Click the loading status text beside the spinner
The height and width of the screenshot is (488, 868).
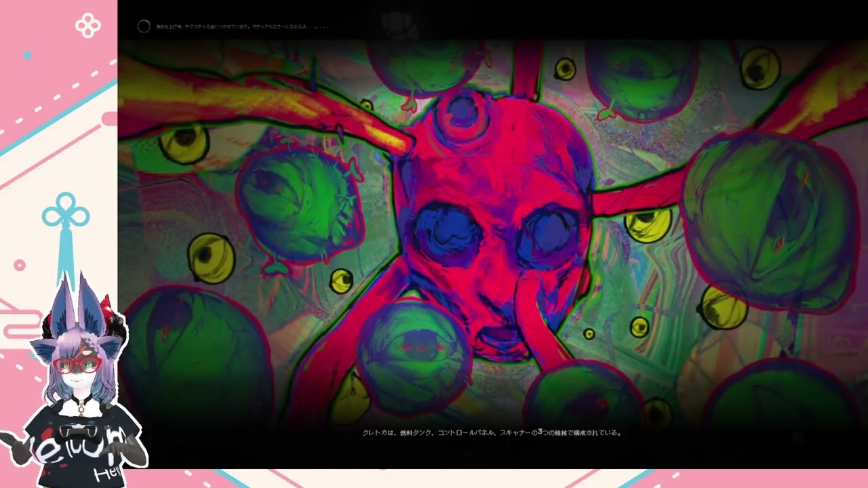pos(242,27)
